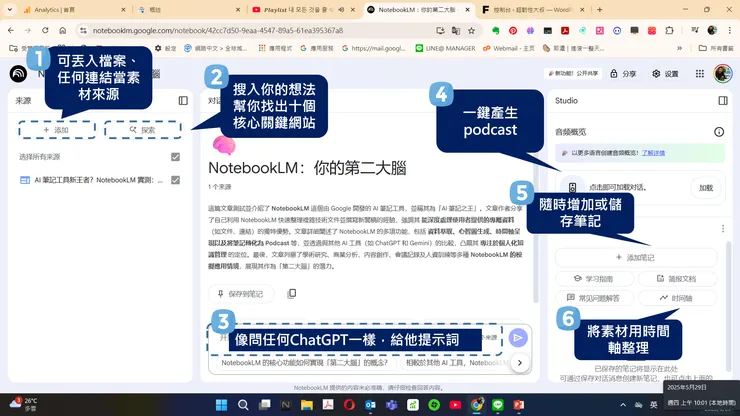Generate a 学习指南 study guide
The width and height of the screenshot is (740, 416).
(594, 279)
